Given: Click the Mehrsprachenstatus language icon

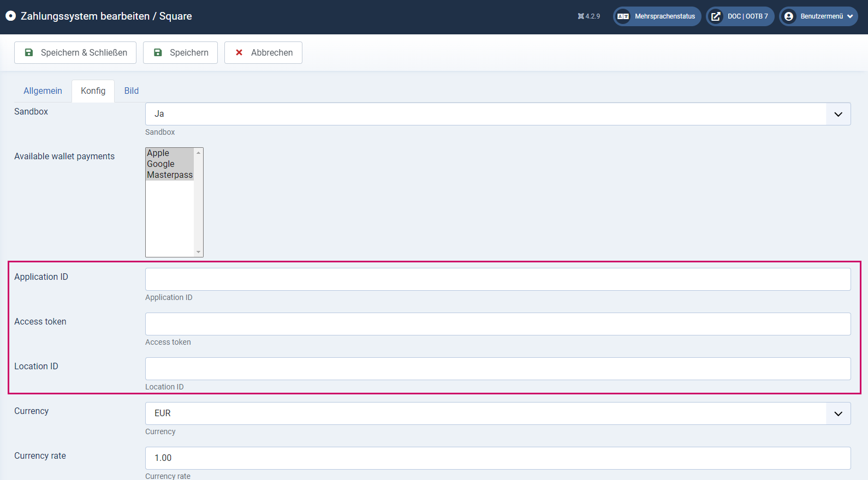Looking at the screenshot, I should (623, 16).
